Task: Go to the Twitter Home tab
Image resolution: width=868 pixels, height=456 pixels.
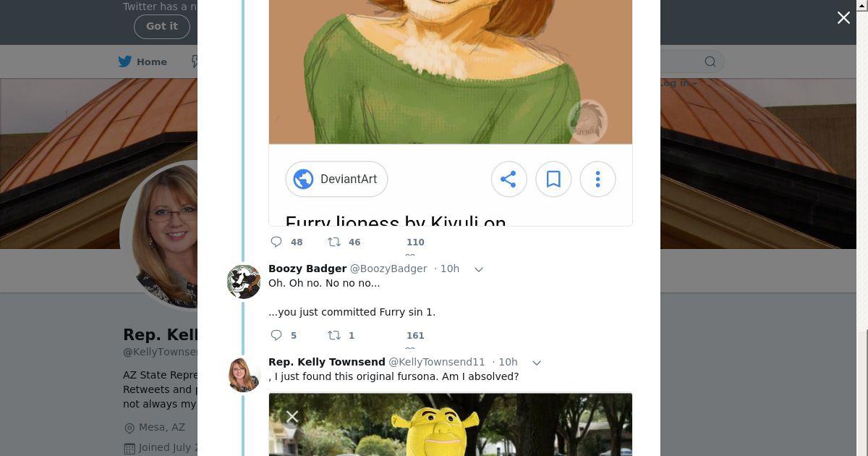Action: 142,62
